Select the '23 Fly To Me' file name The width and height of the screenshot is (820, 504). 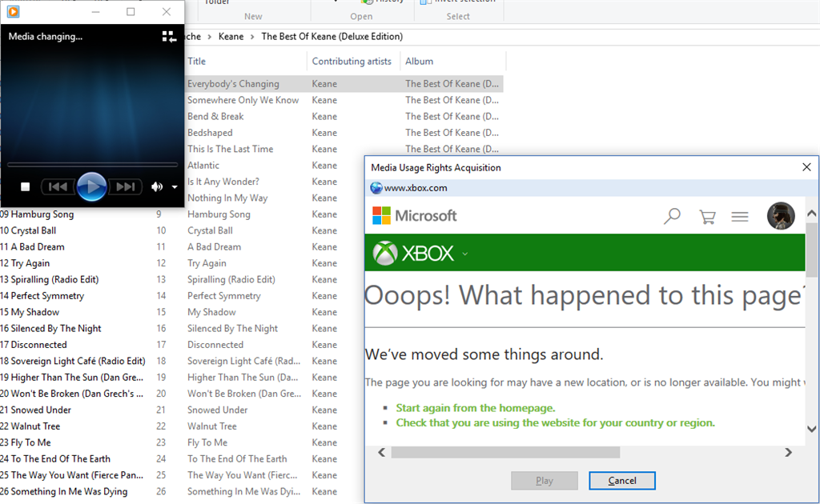(x=25, y=442)
